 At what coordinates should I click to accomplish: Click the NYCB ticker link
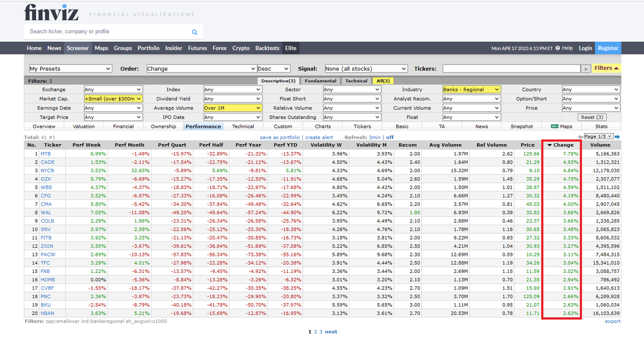pos(47,171)
